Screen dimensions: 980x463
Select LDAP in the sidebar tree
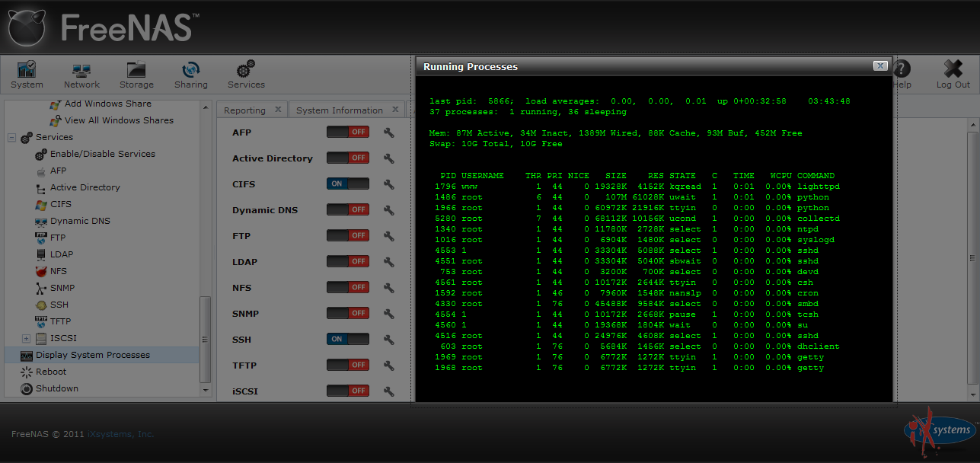click(x=62, y=254)
